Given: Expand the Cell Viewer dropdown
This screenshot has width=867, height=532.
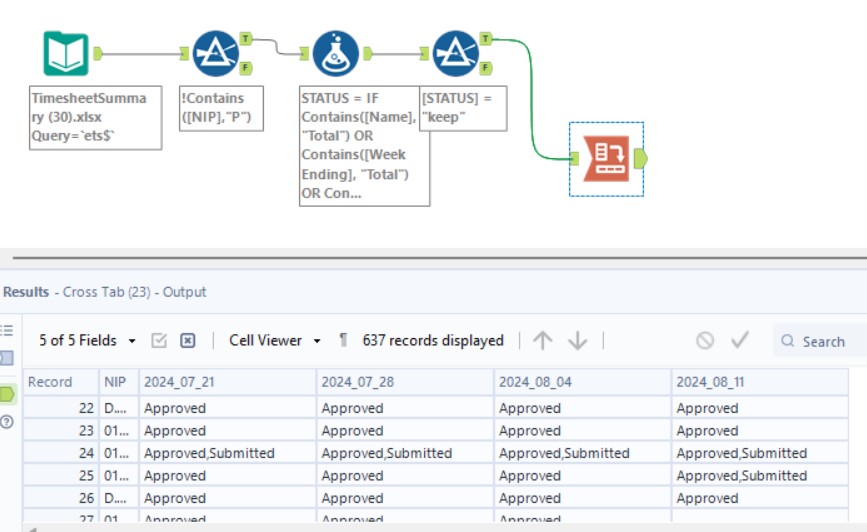Looking at the screenshot, I should (274, 341).
